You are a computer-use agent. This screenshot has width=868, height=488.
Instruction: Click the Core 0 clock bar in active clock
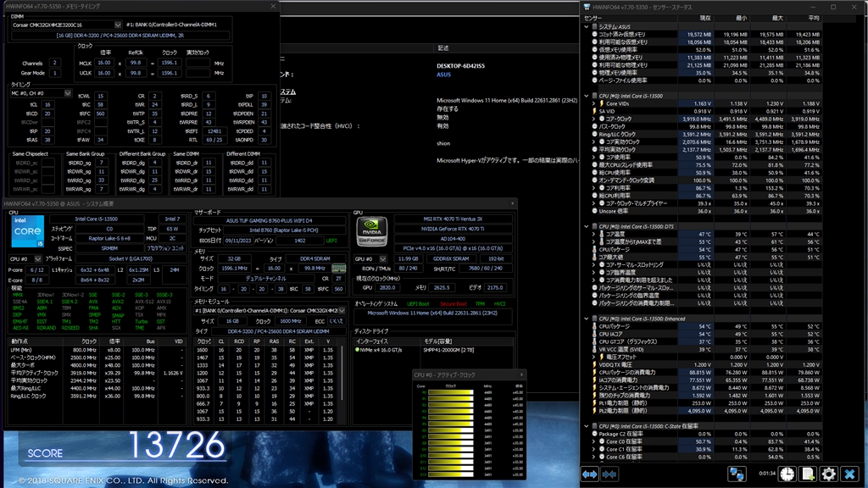pyautogui.click(x=451, y=392)
